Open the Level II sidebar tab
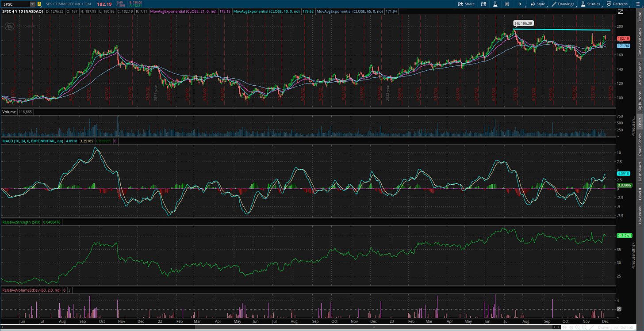Viewport: 644px width, 331px height. pos(640,194)
